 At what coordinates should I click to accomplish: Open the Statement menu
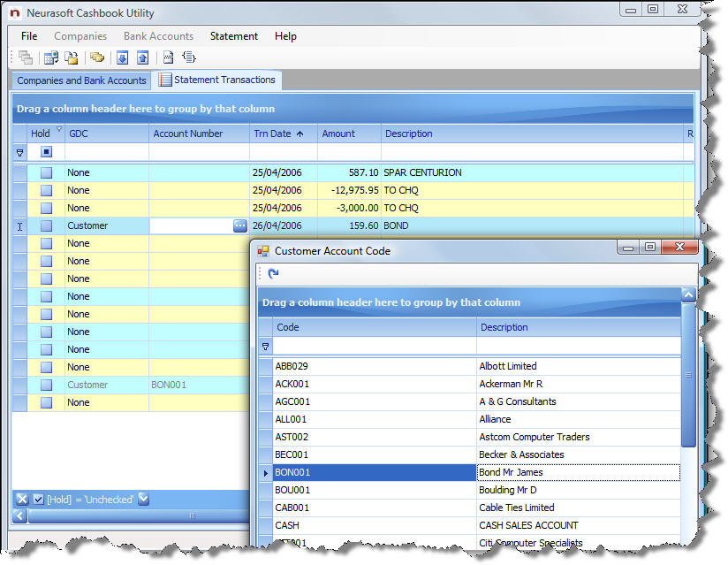click(233, 36)
